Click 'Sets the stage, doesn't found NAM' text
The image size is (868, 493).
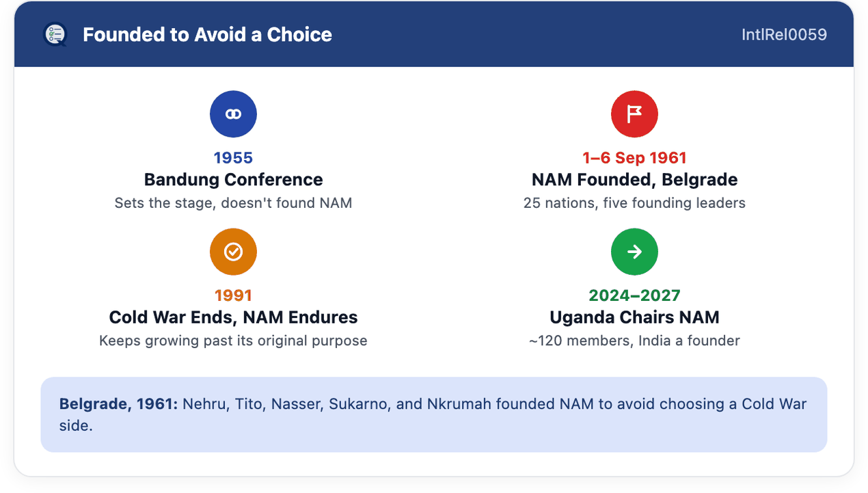233,203
